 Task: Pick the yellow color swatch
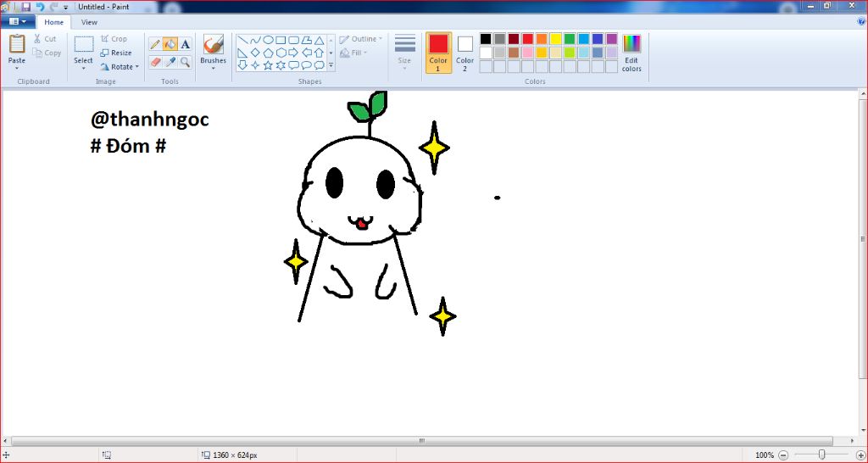pos(555,39)
